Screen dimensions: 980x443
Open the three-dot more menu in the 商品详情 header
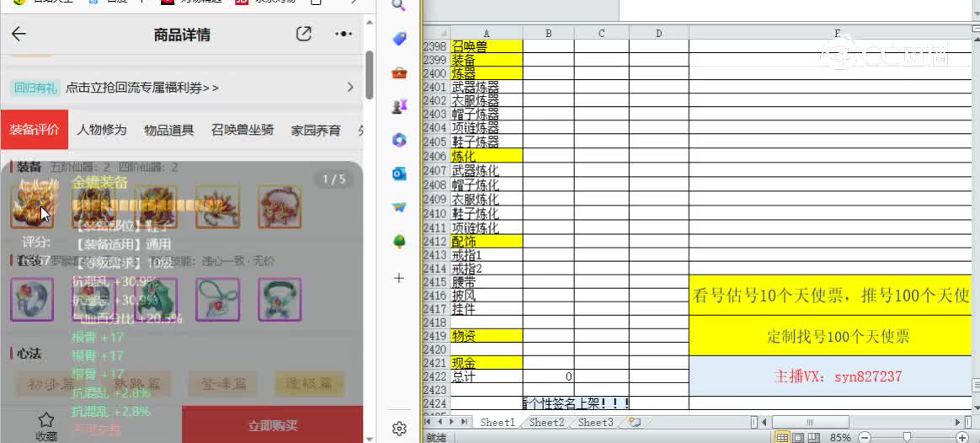coord(344,34)
